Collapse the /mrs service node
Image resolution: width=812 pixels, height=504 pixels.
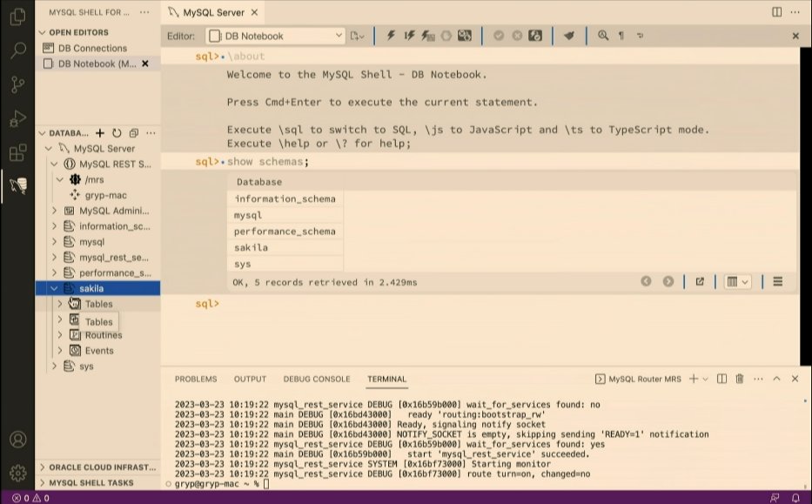(x=60, y=179)
